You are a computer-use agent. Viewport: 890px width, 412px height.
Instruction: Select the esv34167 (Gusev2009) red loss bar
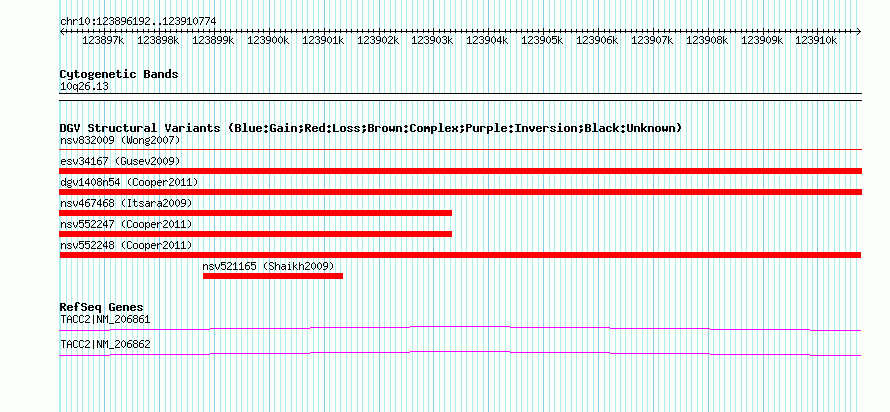pos(460,171)
